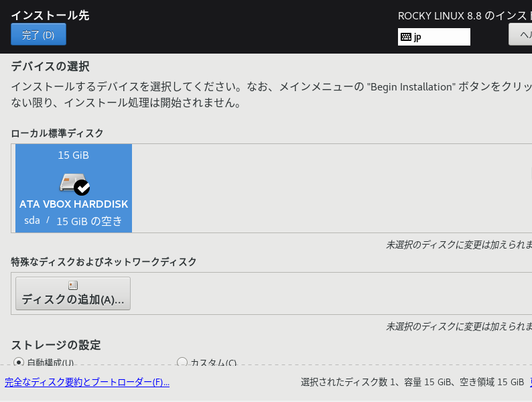Click the 15 GiB size label on disk
This screenshot has height=402, width=532.
(73, 155)
